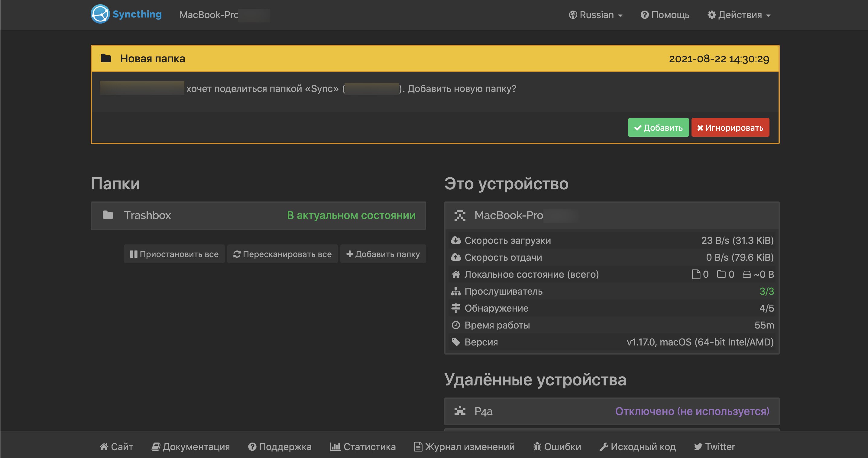Accept folder with the Добавить button
Screen dimensions: 868x458
658,127
